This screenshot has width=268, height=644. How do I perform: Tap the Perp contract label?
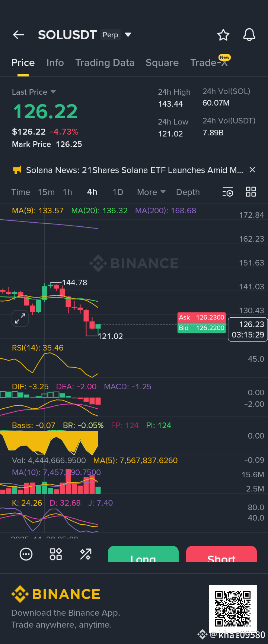[x=110, y=35]
